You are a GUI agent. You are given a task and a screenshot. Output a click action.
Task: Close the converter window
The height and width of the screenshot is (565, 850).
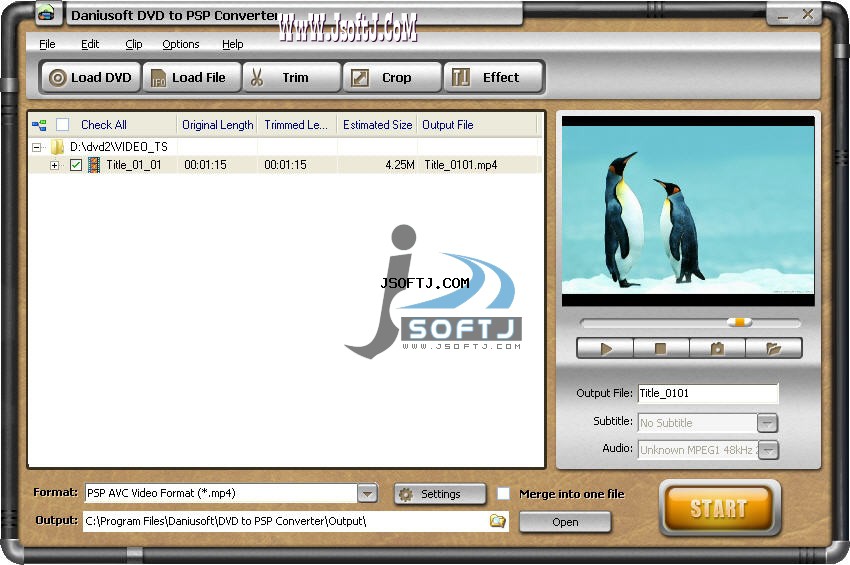pos(808,15)
